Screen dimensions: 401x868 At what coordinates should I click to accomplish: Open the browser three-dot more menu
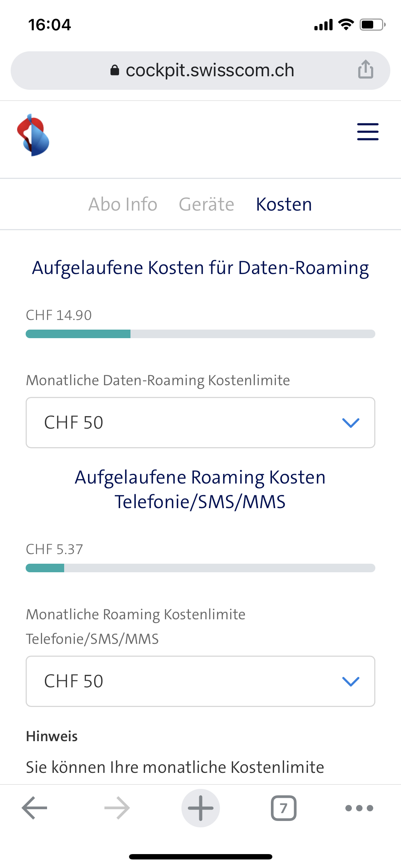359,808
